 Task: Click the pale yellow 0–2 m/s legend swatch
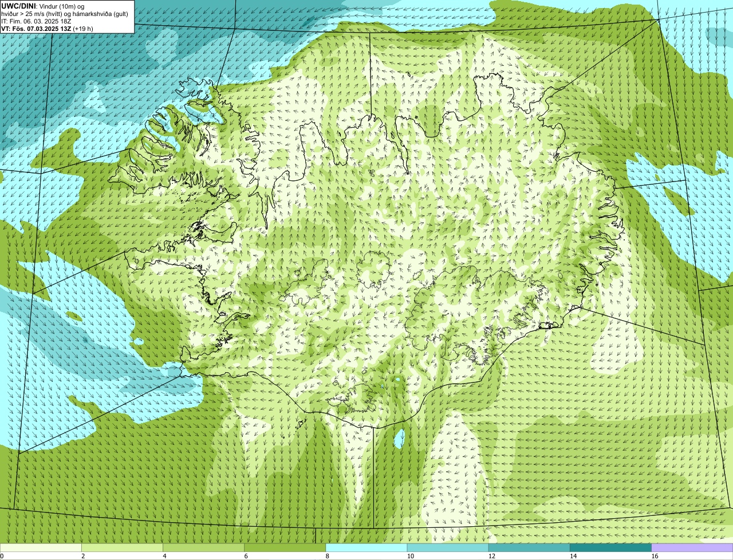click(x=41, y=548)
